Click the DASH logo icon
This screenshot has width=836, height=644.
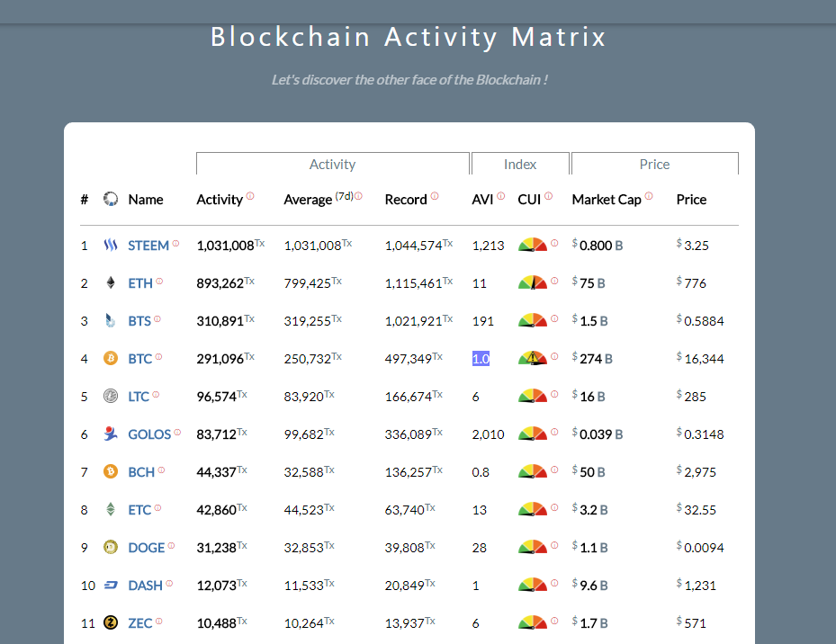pos(111,586)
